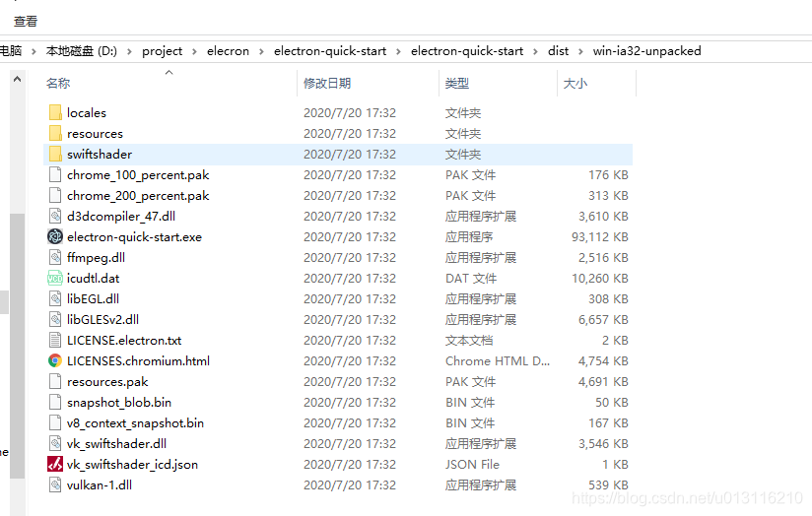The width and height of the screenshot is (812, 516).
Task: Click the navigation pane scrollbar thumb
Action: (17, 346)
